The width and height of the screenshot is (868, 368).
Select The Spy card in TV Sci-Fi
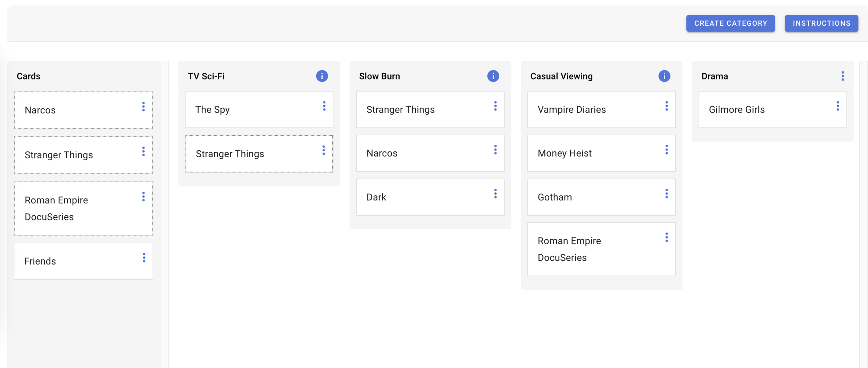tap(259, 109)
